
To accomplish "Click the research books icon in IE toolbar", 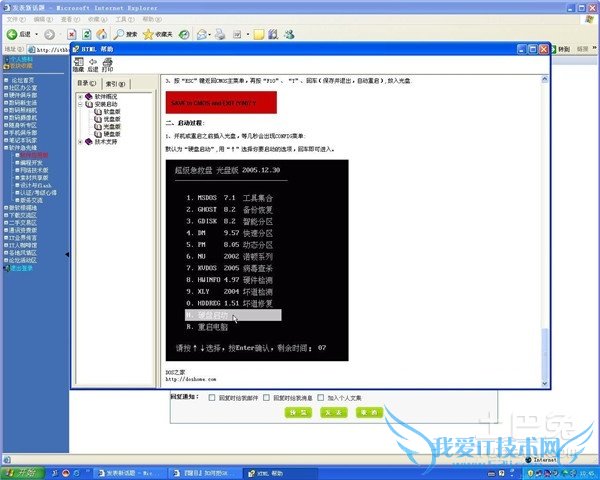I will (273, 34).
